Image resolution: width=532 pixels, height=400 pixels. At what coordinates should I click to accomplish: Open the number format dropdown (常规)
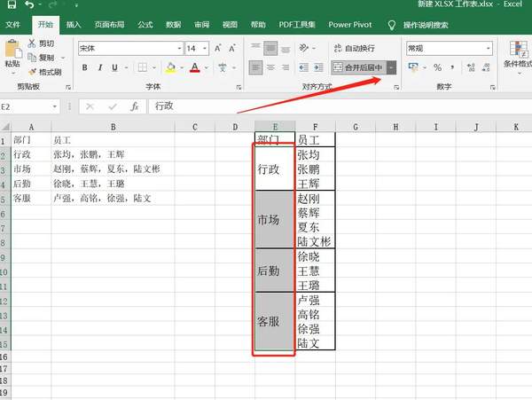(487, 48)
